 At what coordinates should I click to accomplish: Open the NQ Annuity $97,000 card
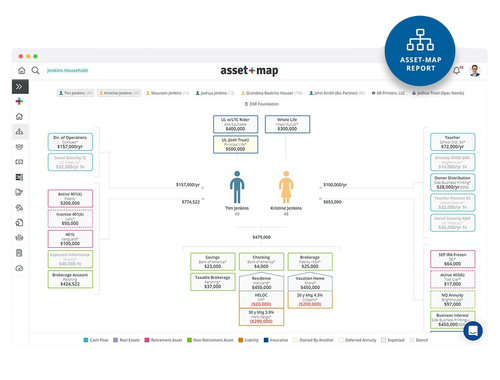[453, 300]
